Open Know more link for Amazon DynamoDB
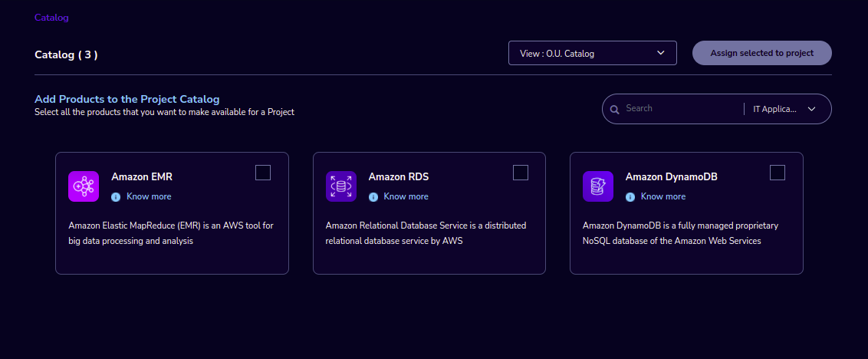The height and width of the screenshot is (359, 868). pyautogui.click(x=663, y=196)
